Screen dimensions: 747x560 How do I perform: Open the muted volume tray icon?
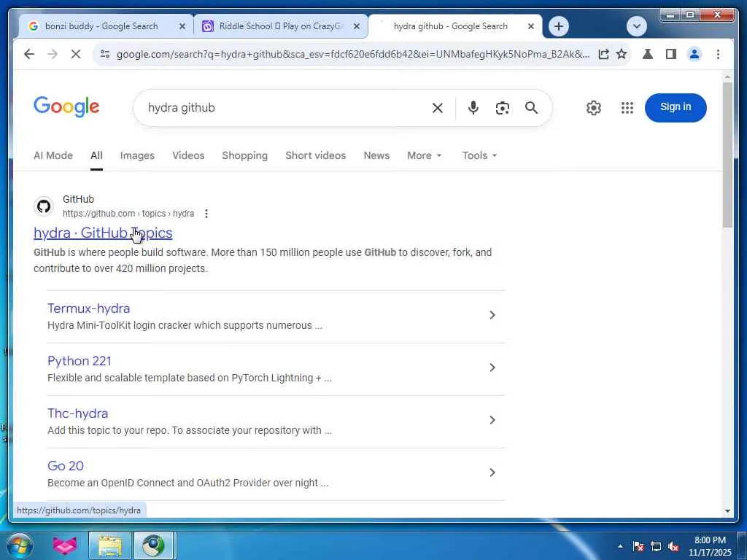tap(673, 546)
